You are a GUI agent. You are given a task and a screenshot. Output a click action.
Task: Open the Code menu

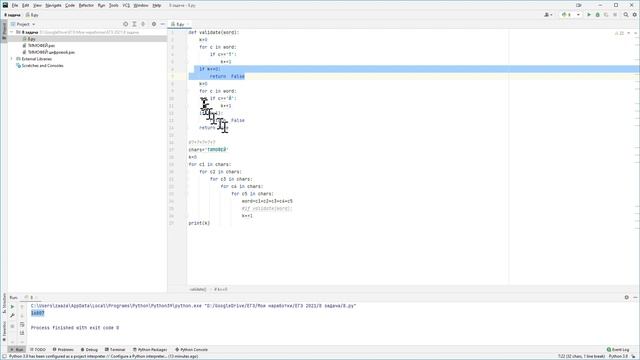pos(70,5)
